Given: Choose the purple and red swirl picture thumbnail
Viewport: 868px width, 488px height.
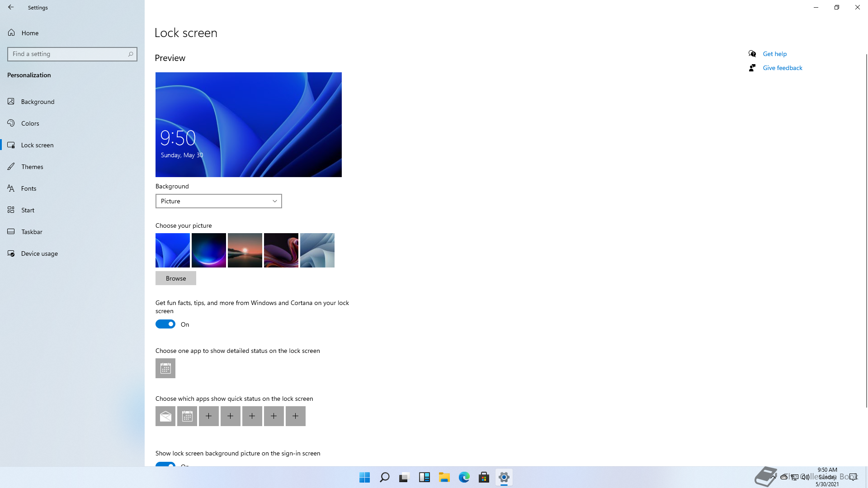Looking at the screenshot, I should coord(281,250).
